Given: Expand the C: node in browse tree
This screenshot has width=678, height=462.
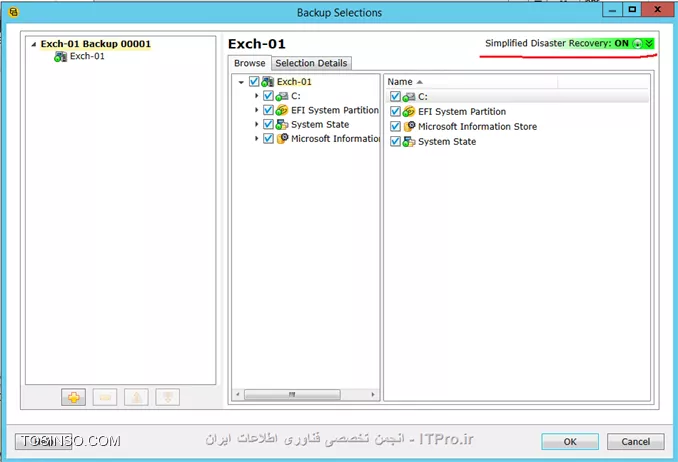Looking at the screenshot, I should point(256,96).
